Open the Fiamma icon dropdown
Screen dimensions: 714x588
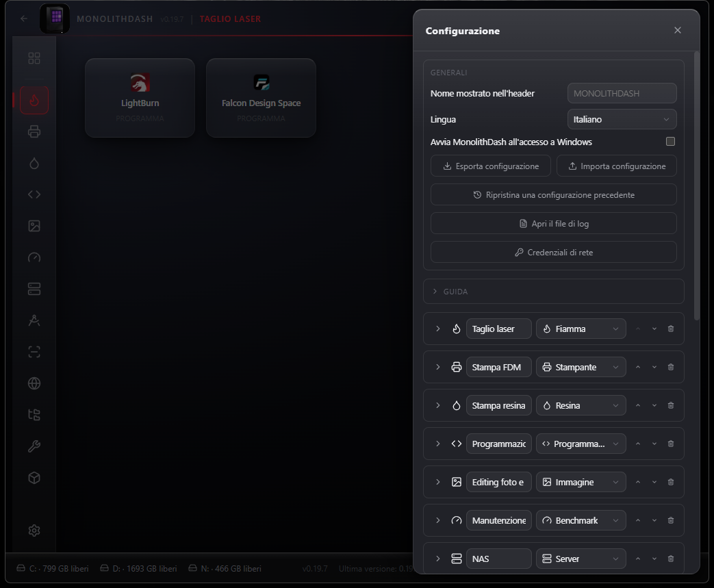coord(581,329)
